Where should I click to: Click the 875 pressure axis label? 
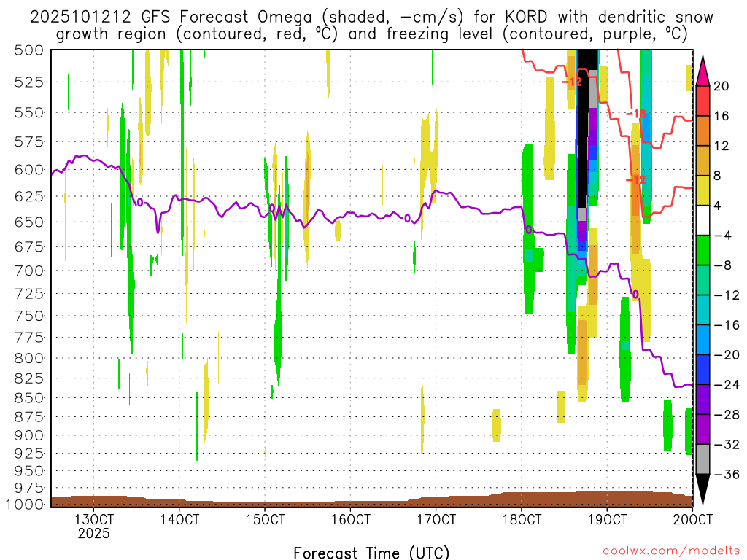tap(28, 417)
